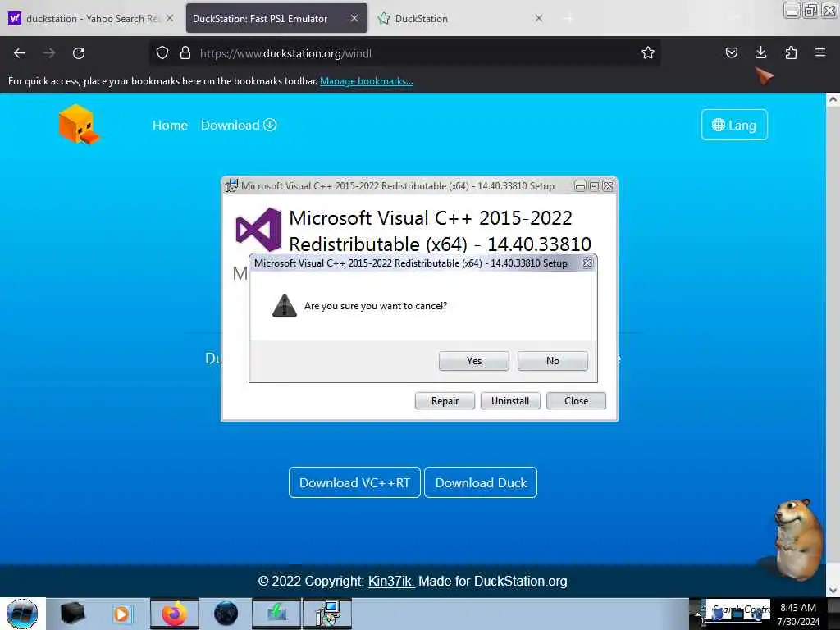Go back with the browser back arrow
The width and height of the screenshot is (840, 630).
[20, 53]
